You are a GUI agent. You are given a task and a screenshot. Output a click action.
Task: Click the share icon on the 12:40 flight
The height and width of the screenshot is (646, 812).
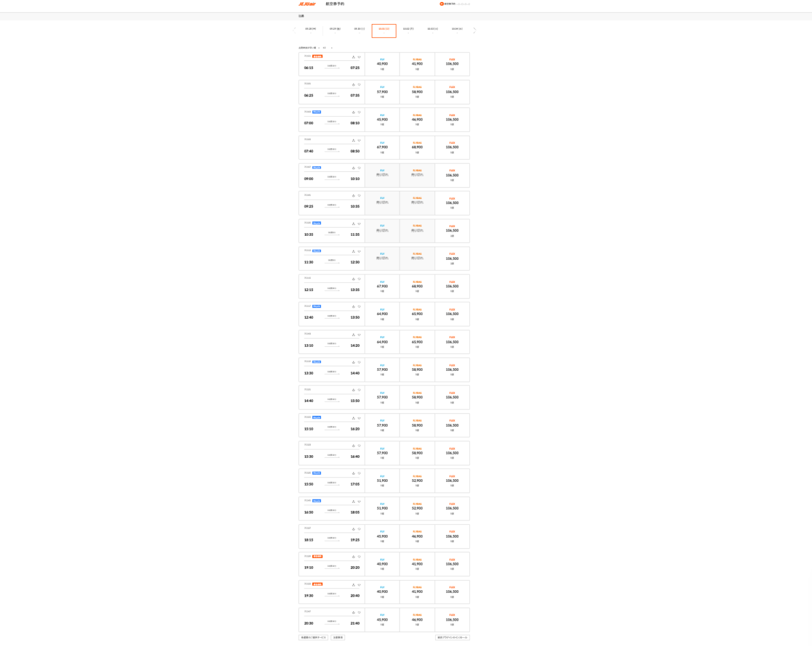353,307
